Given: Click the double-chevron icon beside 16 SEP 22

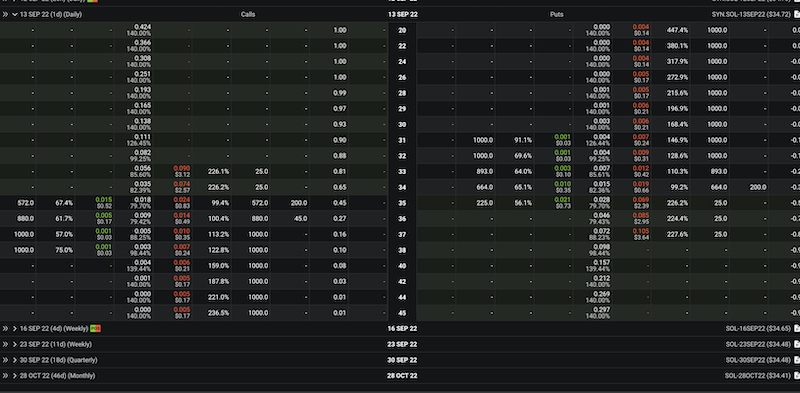Looking at the screenshot, I should click(6, 329).
